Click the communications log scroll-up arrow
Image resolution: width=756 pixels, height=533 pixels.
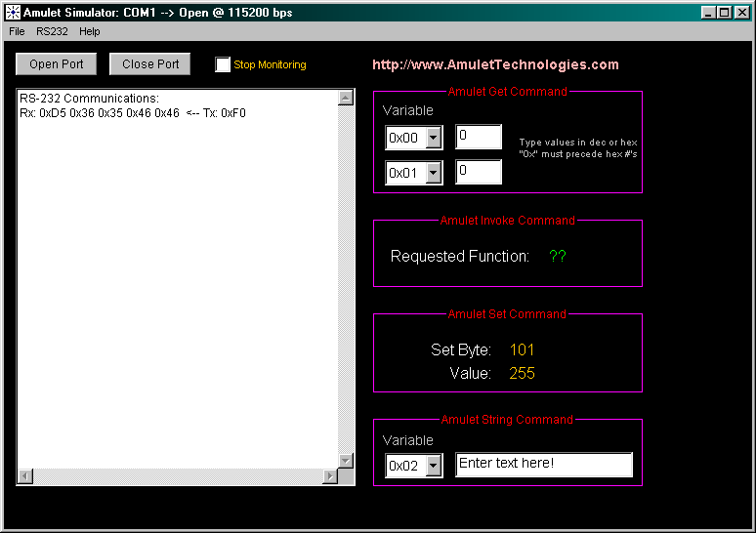[x=346, y=98]
